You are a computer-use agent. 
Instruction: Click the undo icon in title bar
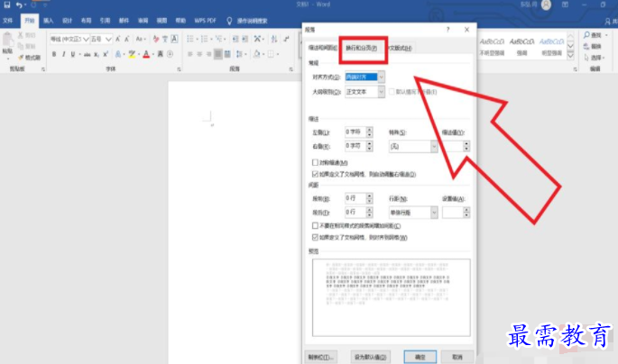click(x=19, y=5)
